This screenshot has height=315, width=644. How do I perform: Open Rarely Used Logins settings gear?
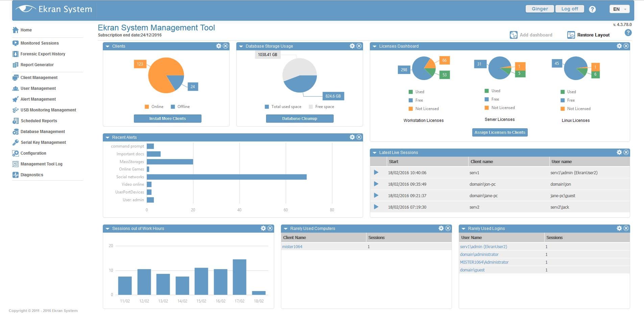click(619, 228)
